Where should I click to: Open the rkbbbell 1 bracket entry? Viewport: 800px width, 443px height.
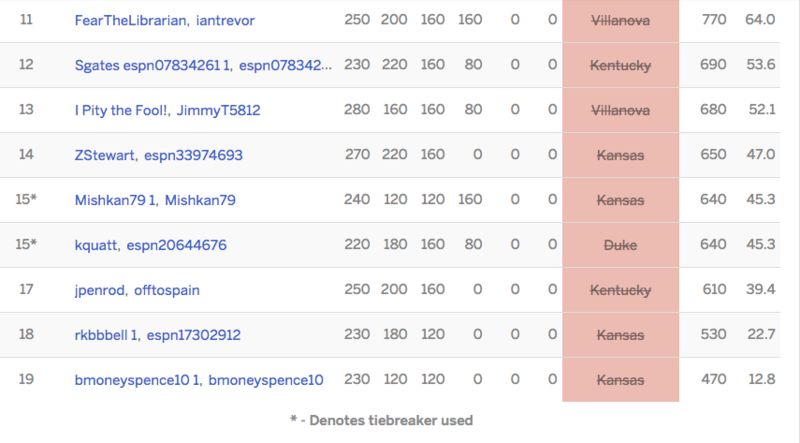106,335
